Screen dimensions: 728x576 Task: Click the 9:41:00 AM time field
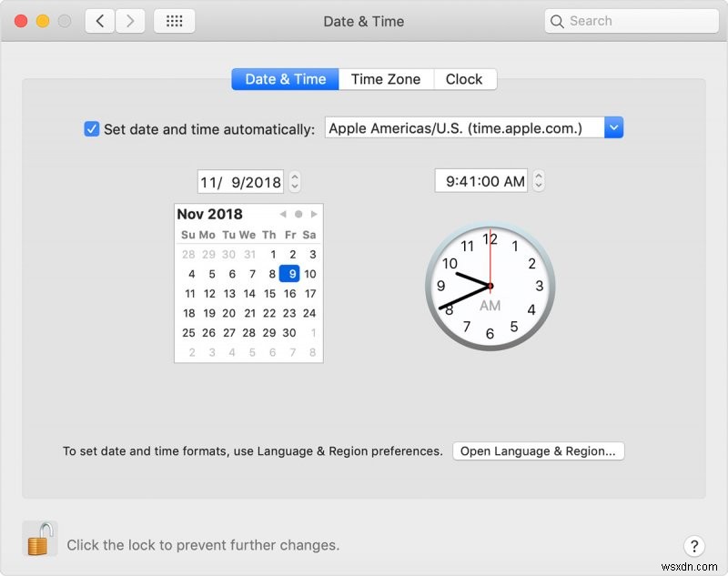[x=480, y=181]
